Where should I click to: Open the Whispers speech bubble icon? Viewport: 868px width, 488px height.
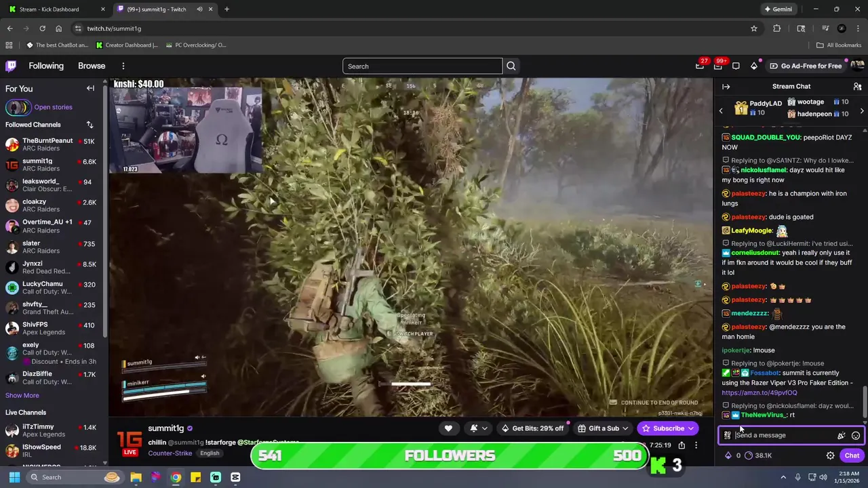coord(736,66)
